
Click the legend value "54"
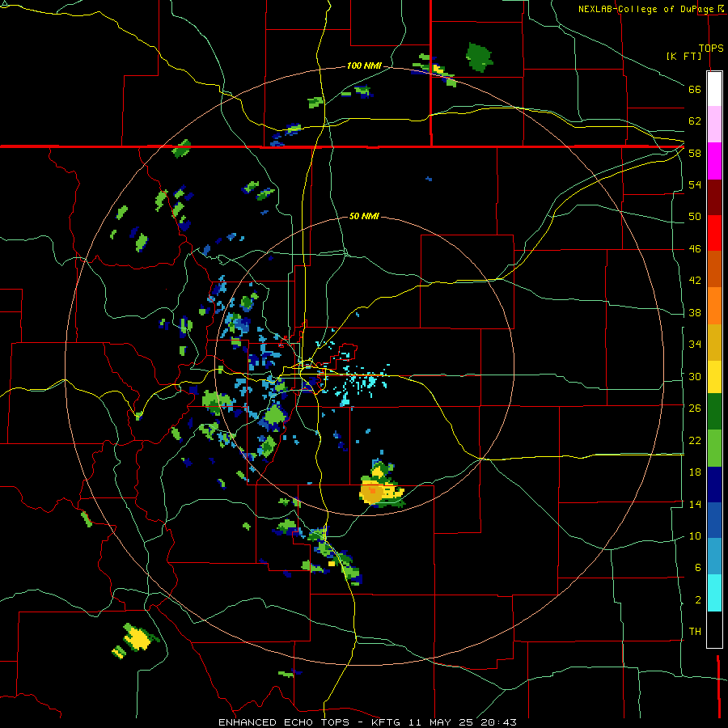695,184
